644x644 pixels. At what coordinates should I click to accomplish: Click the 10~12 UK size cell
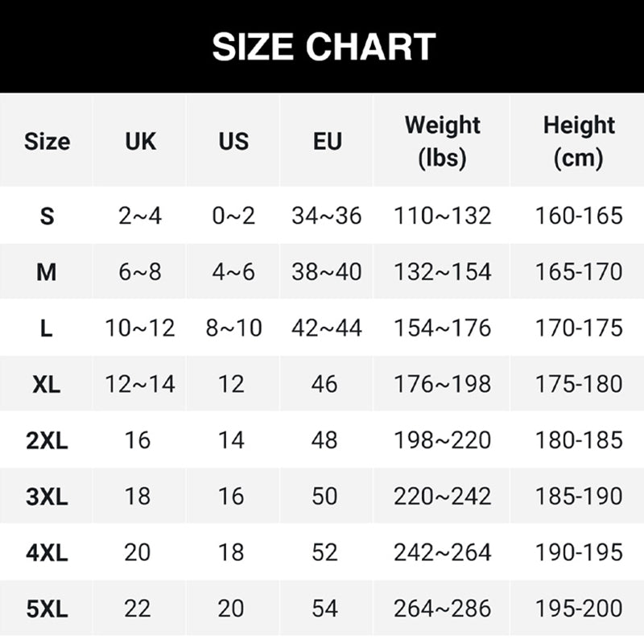click(x=140, y=328)
